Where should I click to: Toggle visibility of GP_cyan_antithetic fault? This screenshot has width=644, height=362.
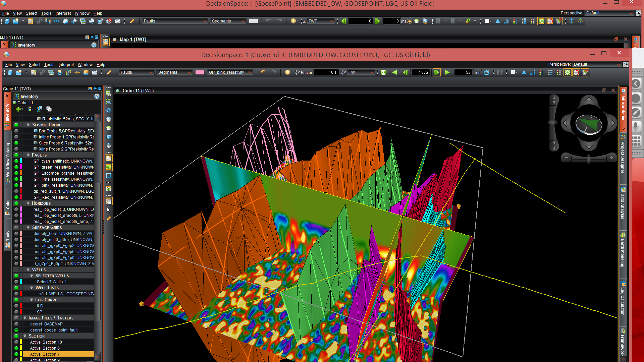16,161
